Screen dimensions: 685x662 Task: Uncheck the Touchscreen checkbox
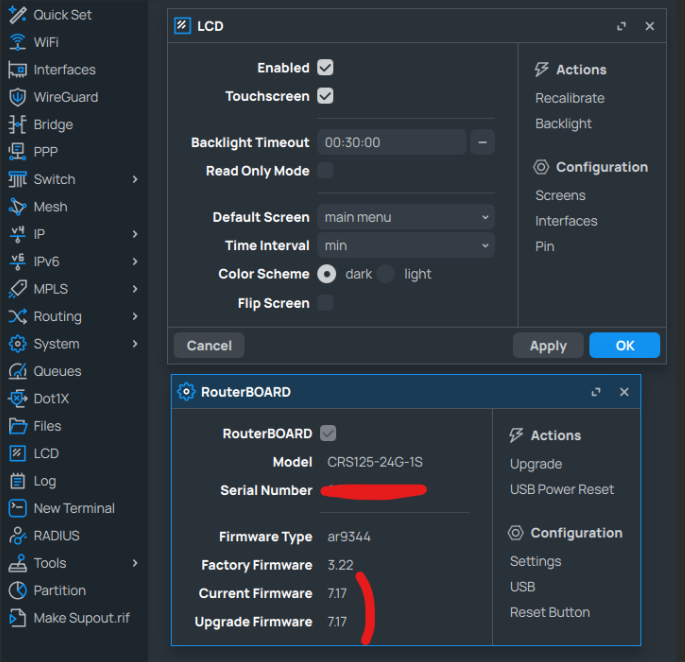coord(325,96)
